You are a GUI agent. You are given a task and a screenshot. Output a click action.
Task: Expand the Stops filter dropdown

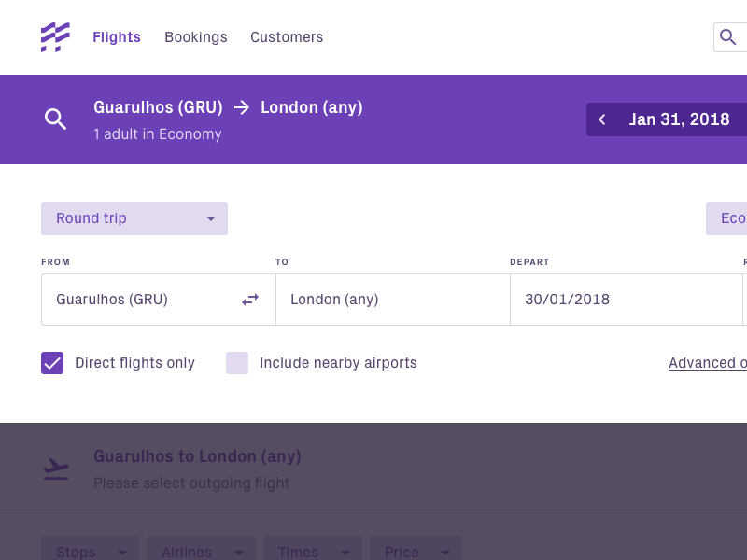pos(90,551)
